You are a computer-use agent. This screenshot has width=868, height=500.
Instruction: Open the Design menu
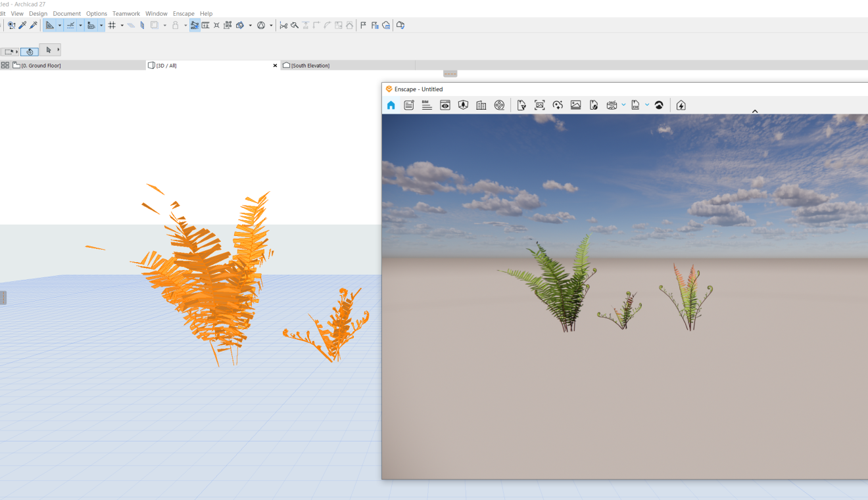click(38, 13)
